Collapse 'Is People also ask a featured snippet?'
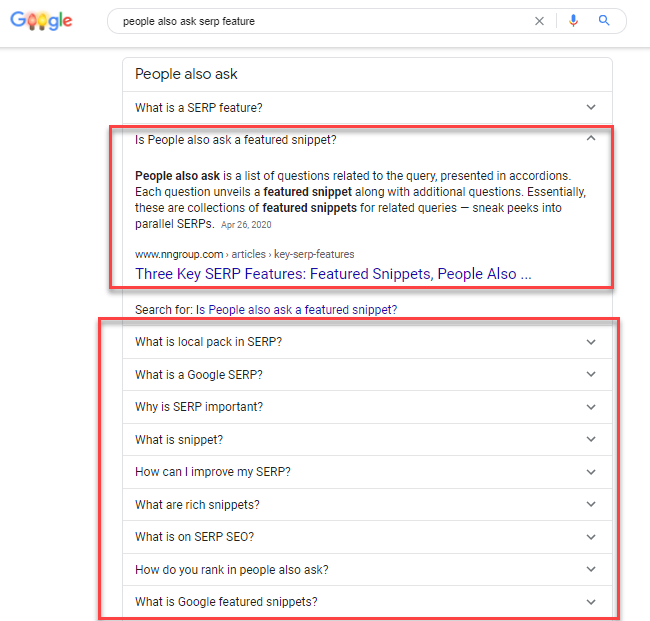Image resolution: width=650 pixels, height=621 pixels. pos(591,138)
